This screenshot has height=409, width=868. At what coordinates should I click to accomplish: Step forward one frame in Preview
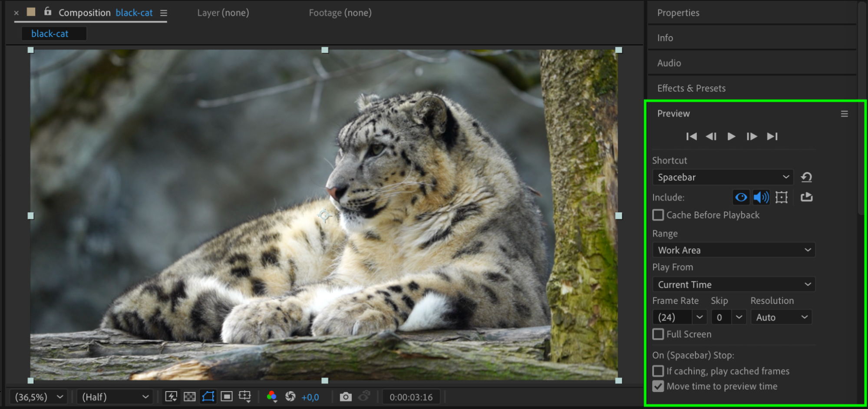pyautogui.click(x=752, y=136)
